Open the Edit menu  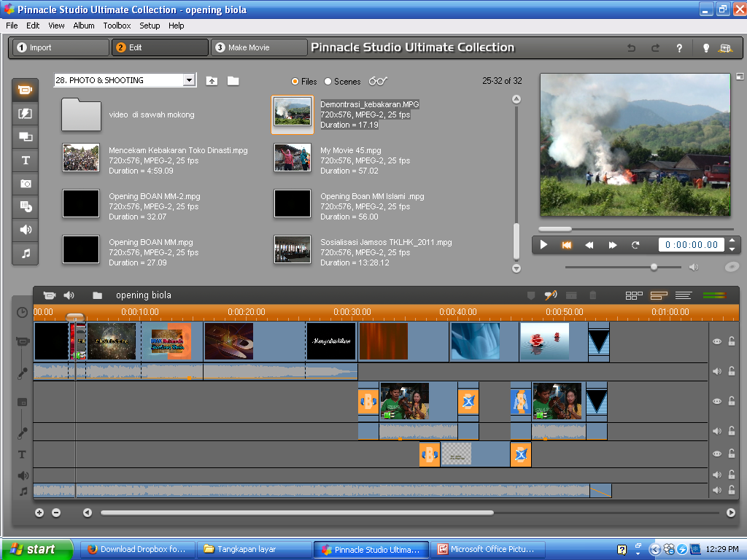click(33, 26)
